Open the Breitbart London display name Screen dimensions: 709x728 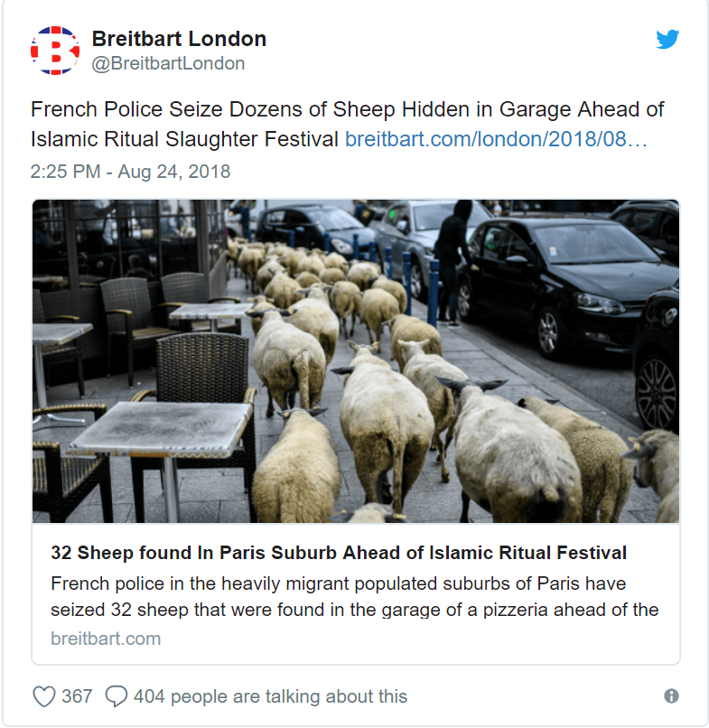pos(179,39)
